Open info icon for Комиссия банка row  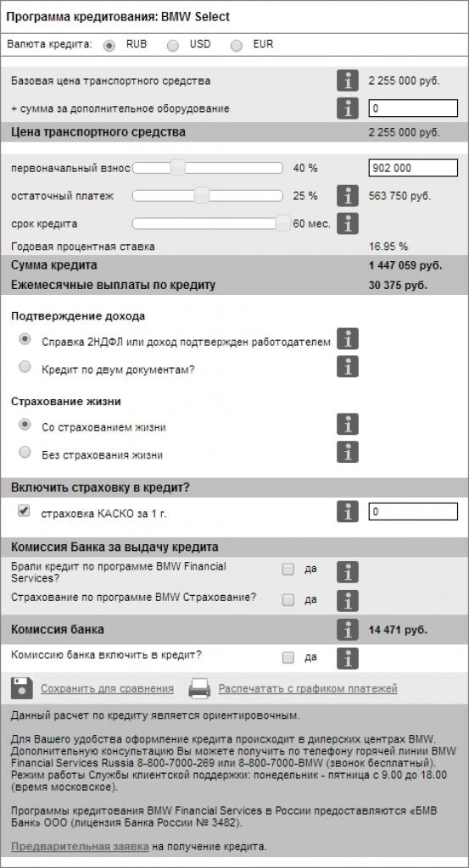pos(348,630)
